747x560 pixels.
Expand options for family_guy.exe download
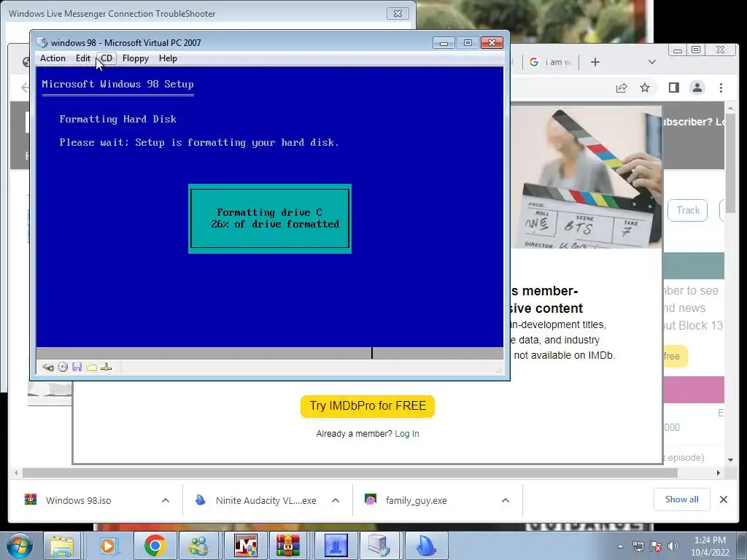pyautogui.click(x=506, y=500)
